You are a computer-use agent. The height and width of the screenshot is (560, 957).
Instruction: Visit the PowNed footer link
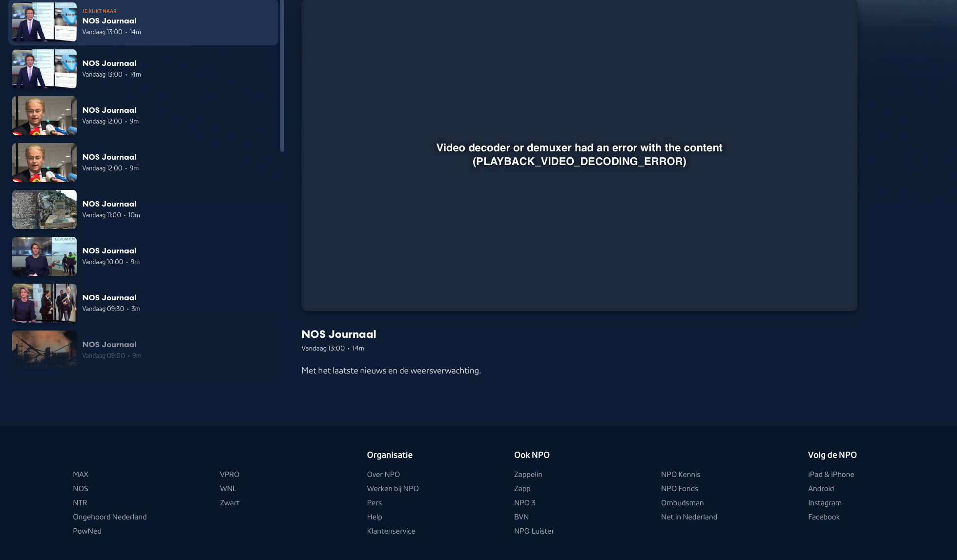click(x=87, y=531)
